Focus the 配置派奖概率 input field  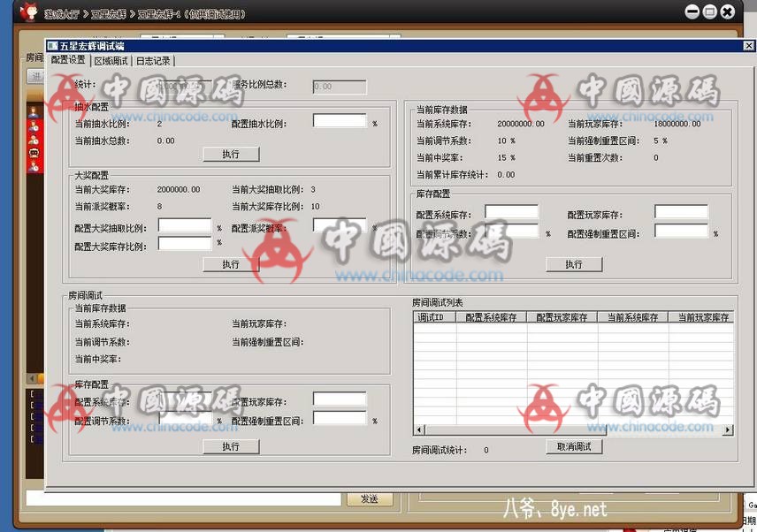(340, 225)
